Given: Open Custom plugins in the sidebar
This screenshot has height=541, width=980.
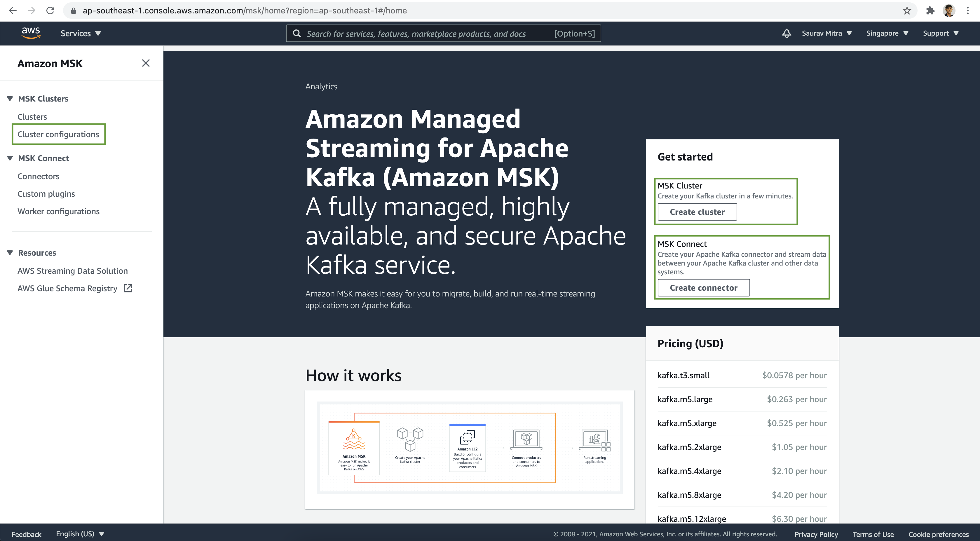Looking at the screenshot, I should click(x=46, y=194).
